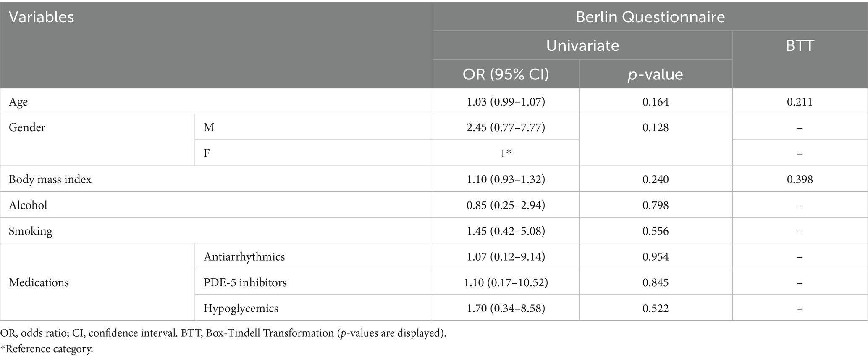868x359 pixels.
Task: Select the Age row label
Action: click(18, 102)
